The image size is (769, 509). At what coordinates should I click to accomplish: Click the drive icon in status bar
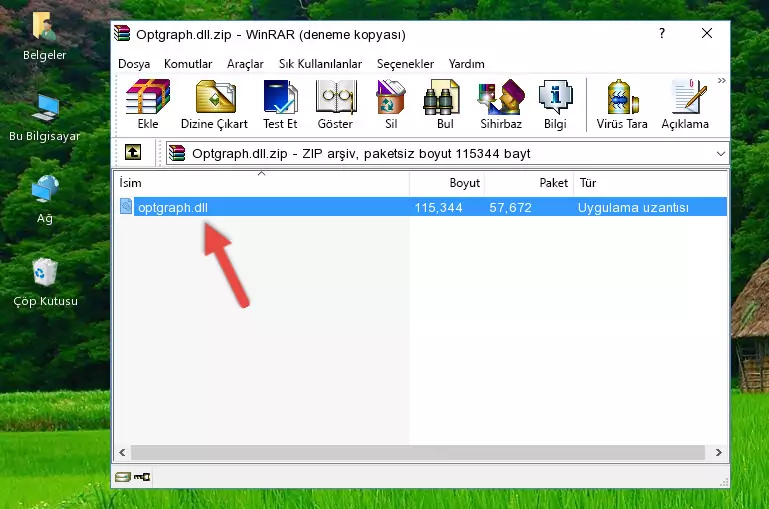coord(122,477)
